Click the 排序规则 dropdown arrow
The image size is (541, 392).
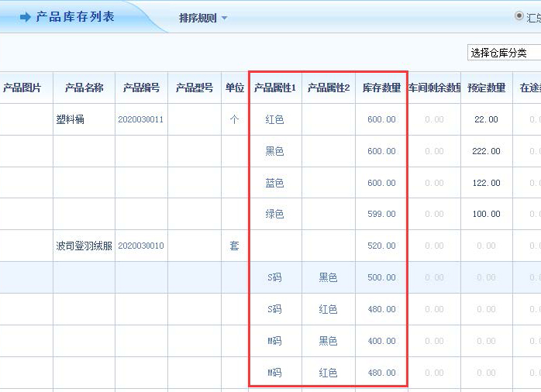coord(225,18)
